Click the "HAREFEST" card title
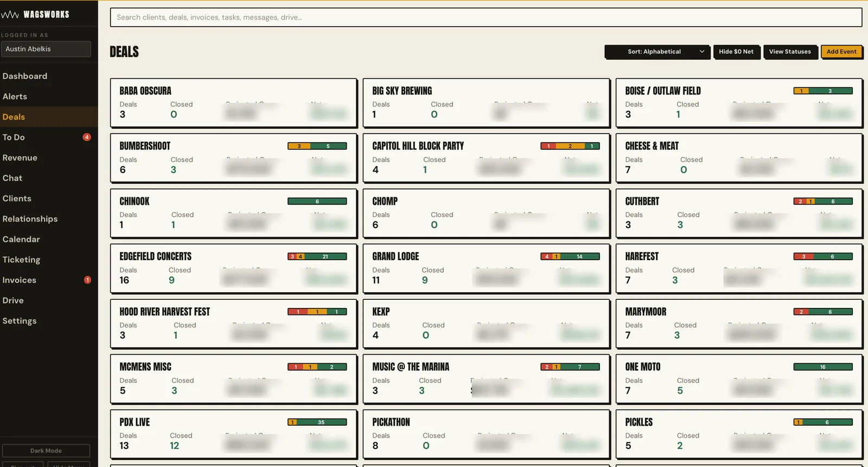This screenshot has width=868, height=467. click(x=642, y=256)
